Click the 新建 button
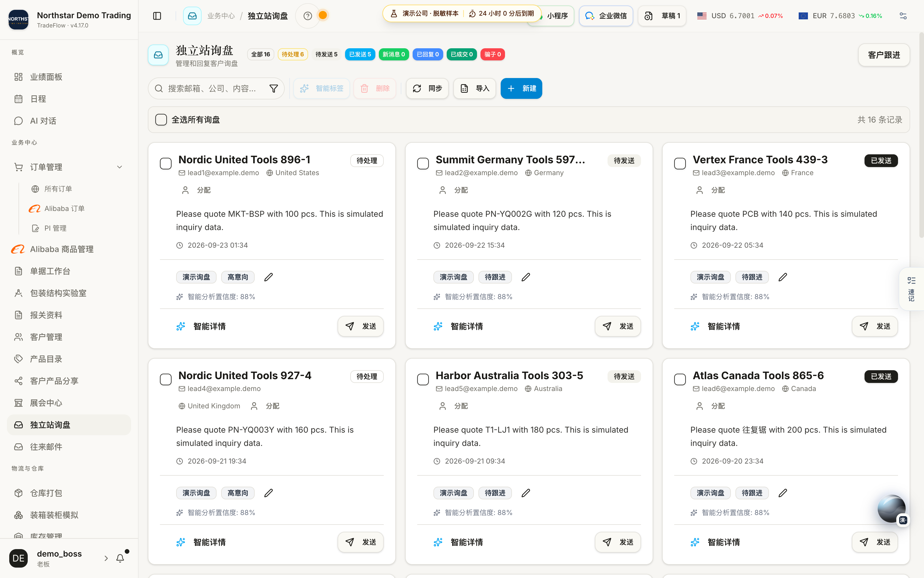 coord(521,88)
